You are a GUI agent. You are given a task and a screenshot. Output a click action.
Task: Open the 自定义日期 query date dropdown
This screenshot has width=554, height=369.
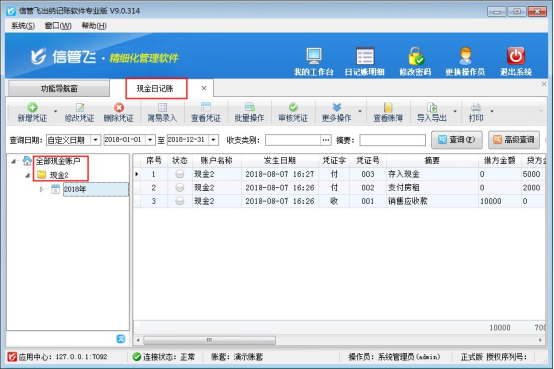pyautogui.click(x=95, y=140)
